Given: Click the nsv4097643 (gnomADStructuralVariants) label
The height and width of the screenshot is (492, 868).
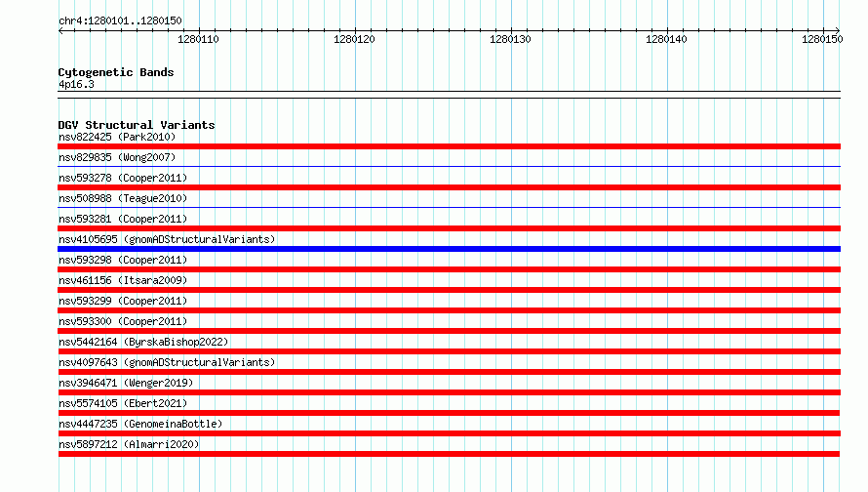Looking at the screenshot, I should (167, 362).
